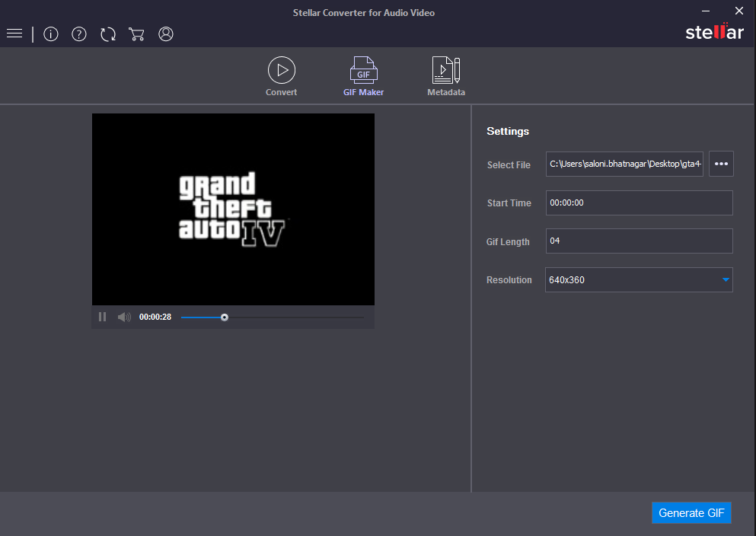The height and width of the screenshot is (536, 756).
Task: Switch to the GIF Maker tab
Action: point(364,77)
